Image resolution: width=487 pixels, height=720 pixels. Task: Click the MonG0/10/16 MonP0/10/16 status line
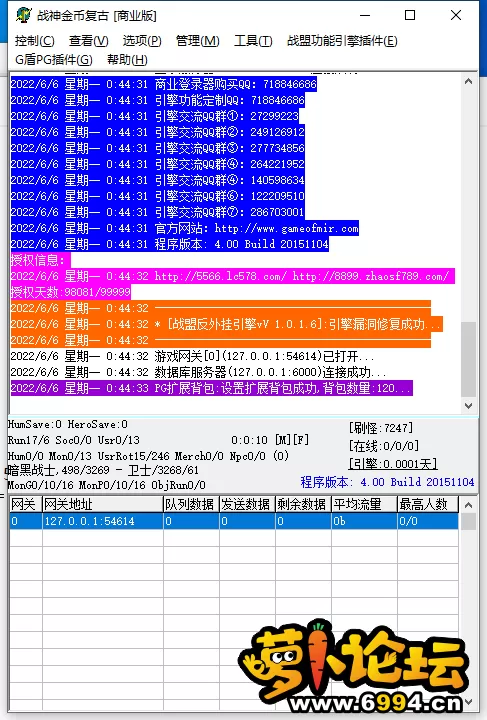106,485
